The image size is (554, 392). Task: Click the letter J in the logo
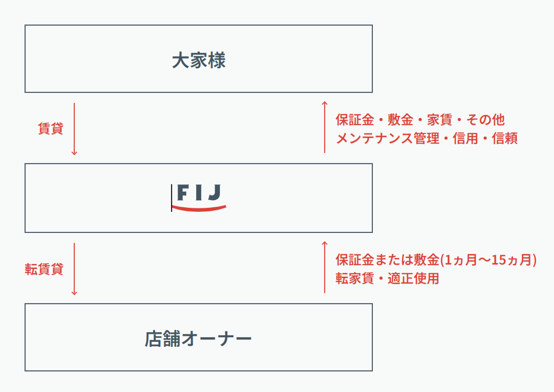(x=214, y=193)
